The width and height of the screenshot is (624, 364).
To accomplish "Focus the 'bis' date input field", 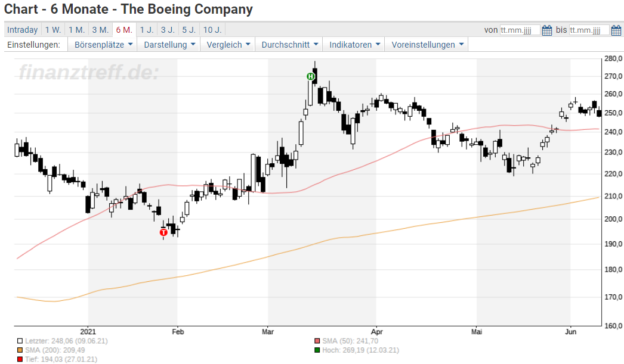I will [x=589, y=30].
